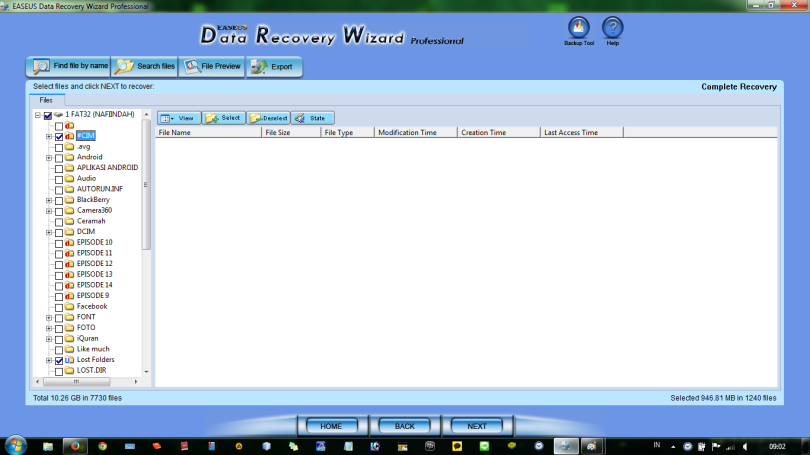Expand the FONT folder
Screen dimensions: 810x455
(x=49, y=318)
